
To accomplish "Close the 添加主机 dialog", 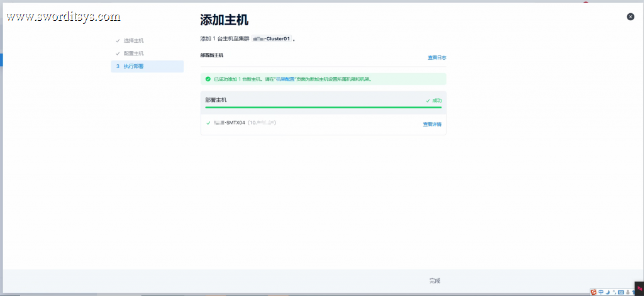I will click(x=630, y=17).
